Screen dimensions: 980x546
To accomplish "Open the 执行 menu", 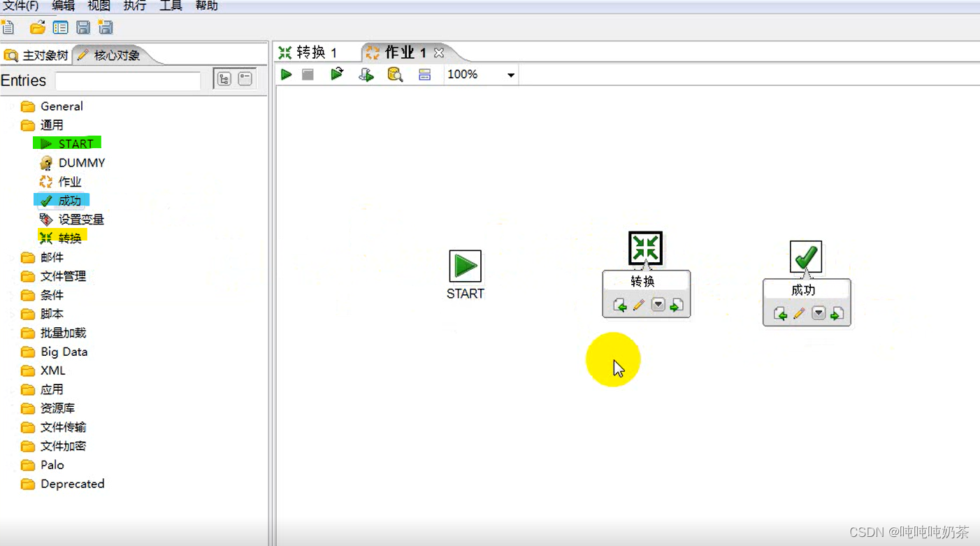I will coord(134,6).
